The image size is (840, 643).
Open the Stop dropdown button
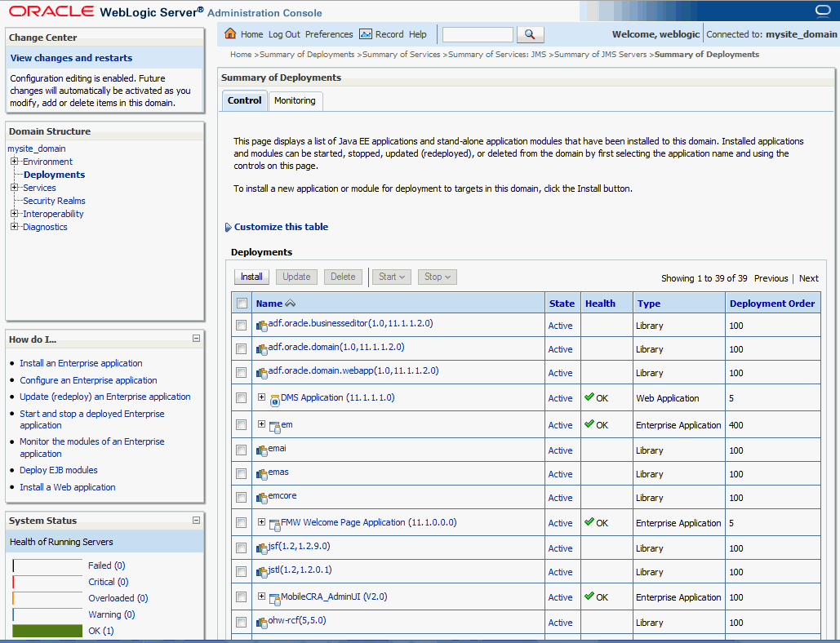pyautogui.click(x=438, y=277)
